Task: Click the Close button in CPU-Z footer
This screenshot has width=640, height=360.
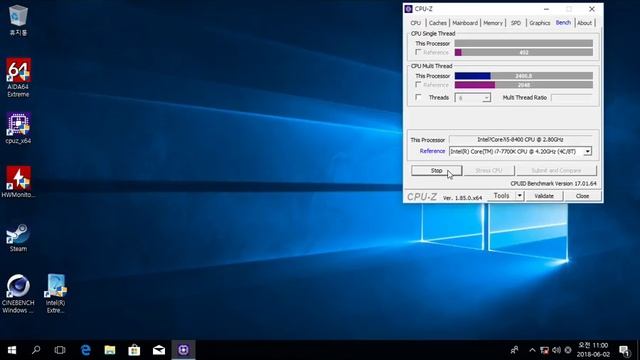Action: tap(582, 196)
